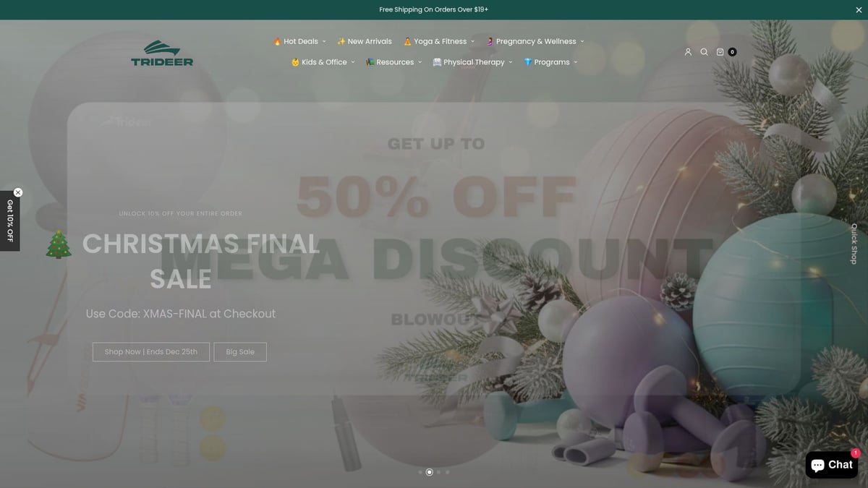The image size is (868, 488).
Task: Click the Big Sale button
Action: click(240, 352)
